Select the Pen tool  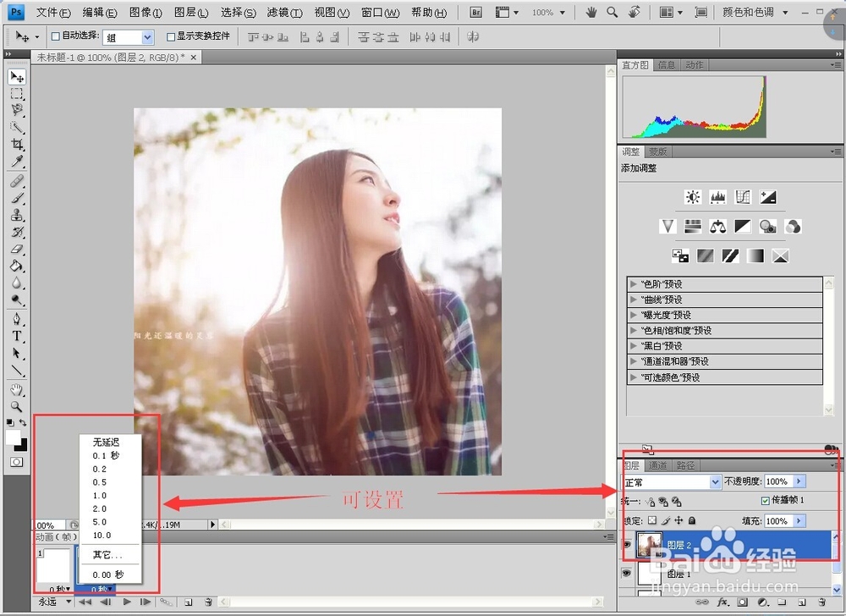(17, 319)
